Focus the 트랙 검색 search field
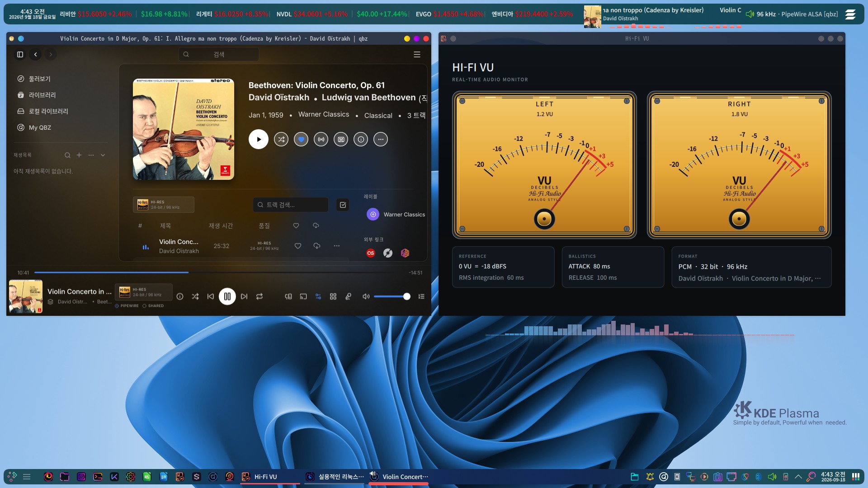This screenshot has height=488, width=868. (291, 205)
